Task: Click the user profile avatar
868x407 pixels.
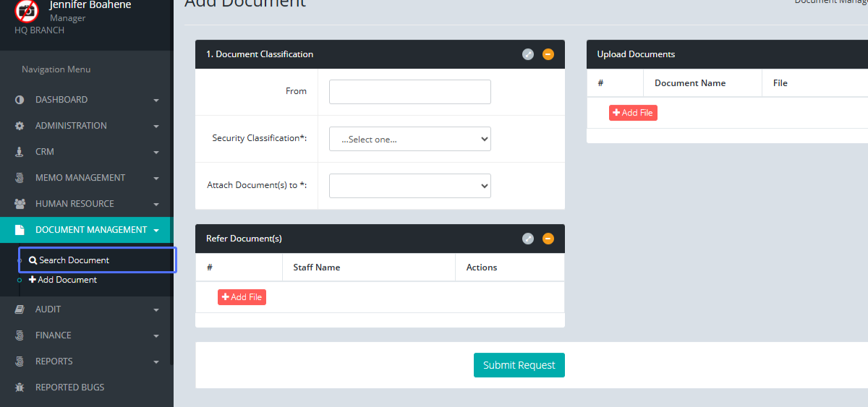Action: pos(27,11)
